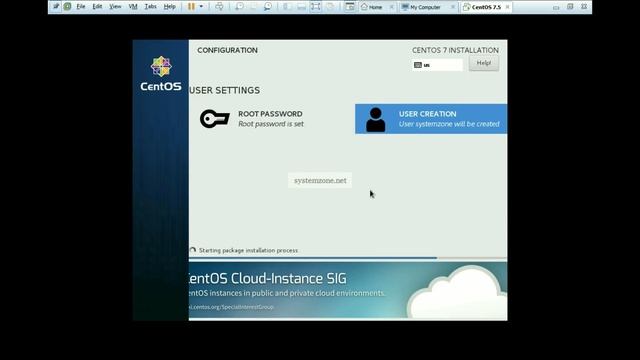Click the pause virtual machine icon
The image size is (640, 360).
tap(191, 7)
